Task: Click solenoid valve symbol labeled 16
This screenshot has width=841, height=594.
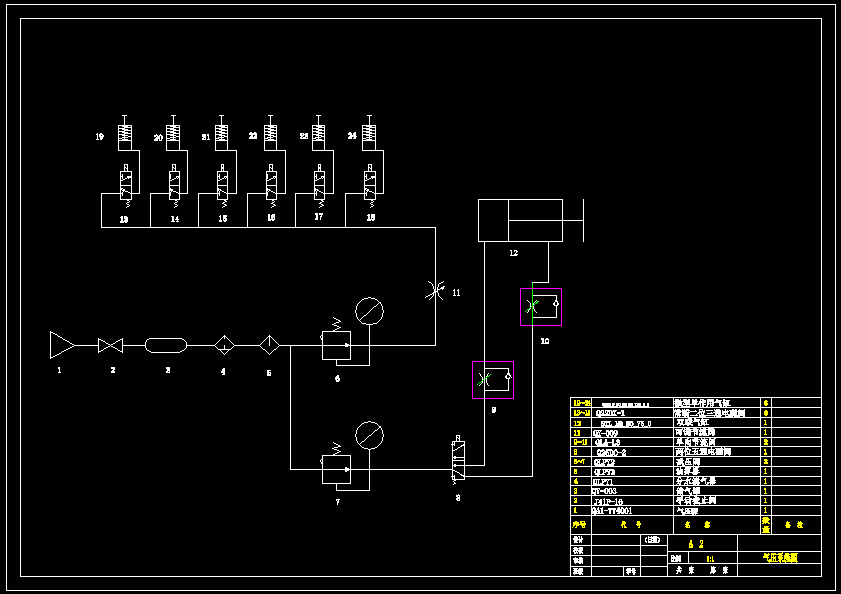Action: coord(272,187)
